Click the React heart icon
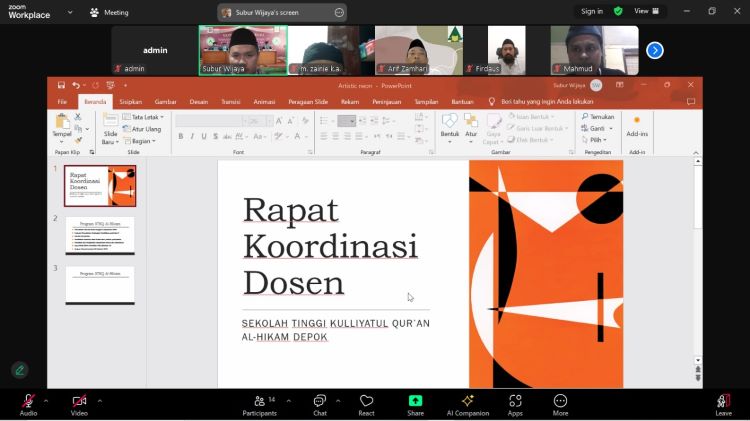Viewport: 750px width, 421px height. coord(366,401)
